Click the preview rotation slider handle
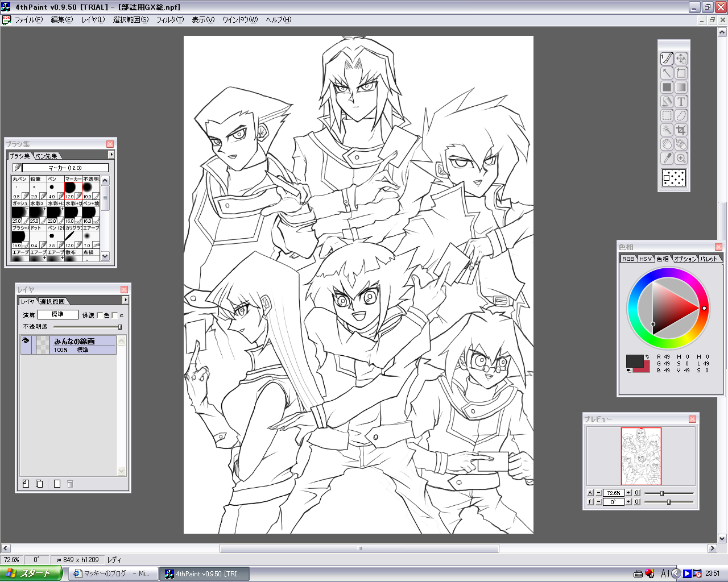The height and width of the screenshot is (582, 728). [x=669, y=502]
